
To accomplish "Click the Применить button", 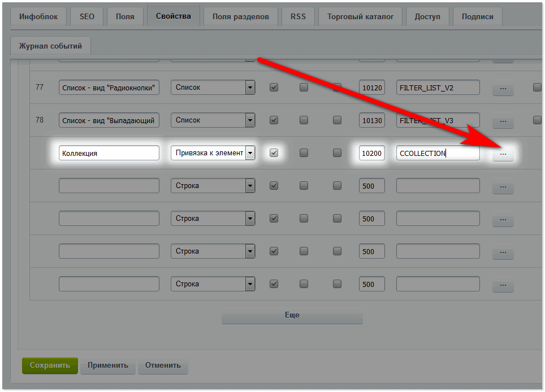I will coord(108,365).
